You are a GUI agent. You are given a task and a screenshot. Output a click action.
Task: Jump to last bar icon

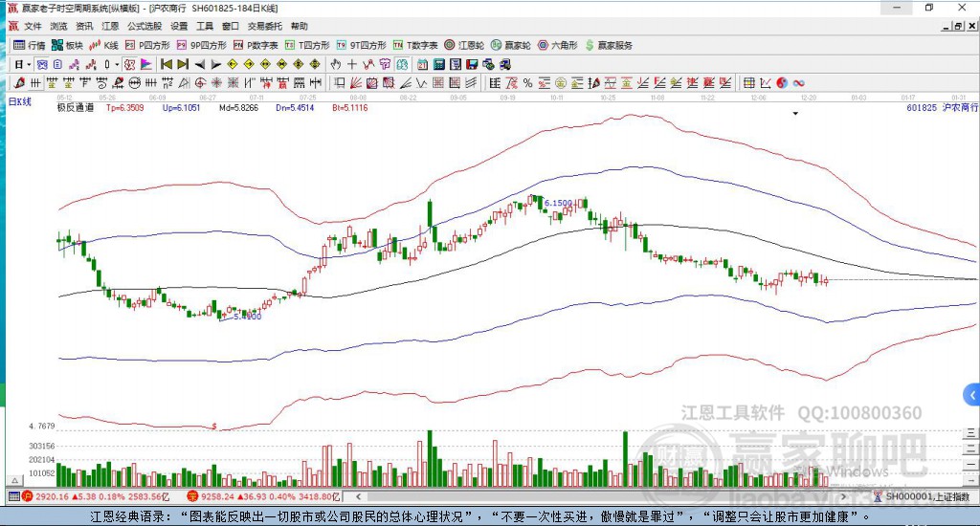click(183, 64)
